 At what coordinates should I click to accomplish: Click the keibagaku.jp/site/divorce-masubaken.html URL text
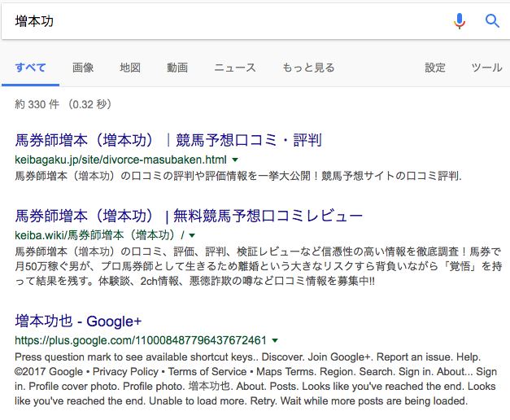click(x=120, y=160)
